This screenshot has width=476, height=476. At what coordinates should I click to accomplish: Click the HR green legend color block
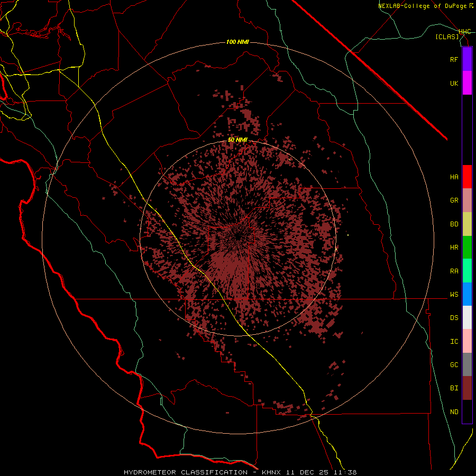pos(467,248)
